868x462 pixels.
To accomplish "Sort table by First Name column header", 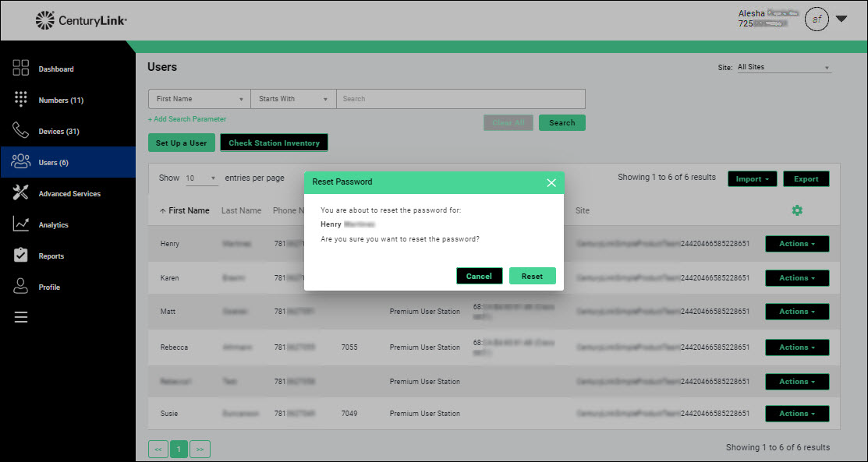I will tap(185, 210).
